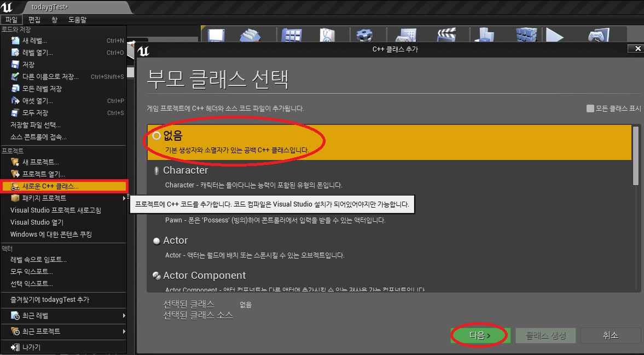Open the Source Control toolbar icon
Screen dimensions: 644x355
[x=250, y=35]
